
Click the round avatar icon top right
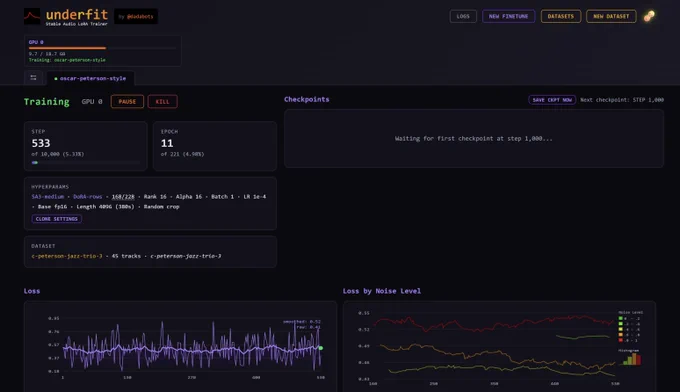click(x=649, y=16)
